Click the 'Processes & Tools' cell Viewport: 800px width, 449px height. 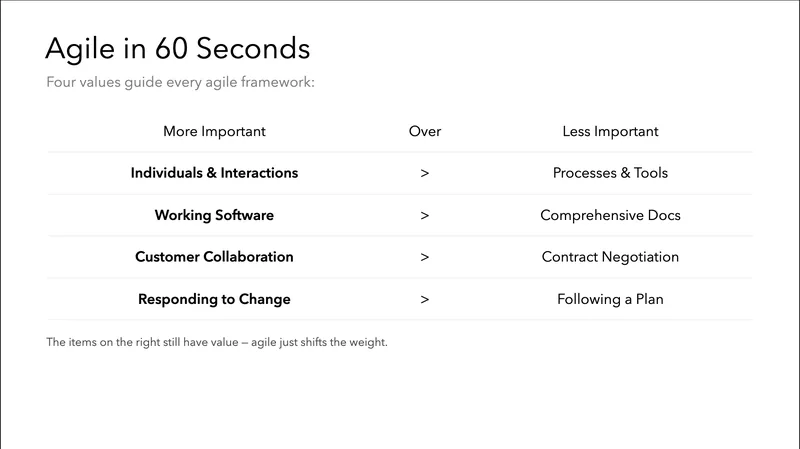coord(610,173)
